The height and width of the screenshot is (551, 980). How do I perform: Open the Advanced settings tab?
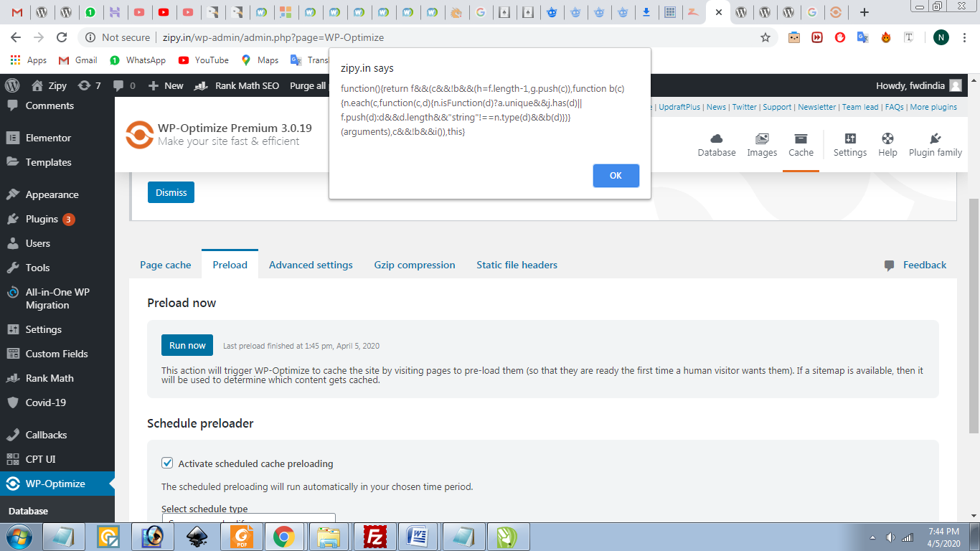[x=311, y=265]
